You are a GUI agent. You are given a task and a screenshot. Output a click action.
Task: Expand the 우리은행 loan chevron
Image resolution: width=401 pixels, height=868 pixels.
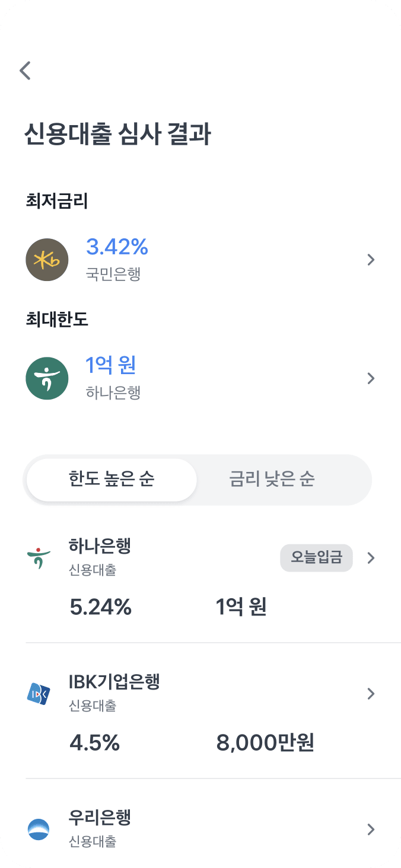point(371,829)
